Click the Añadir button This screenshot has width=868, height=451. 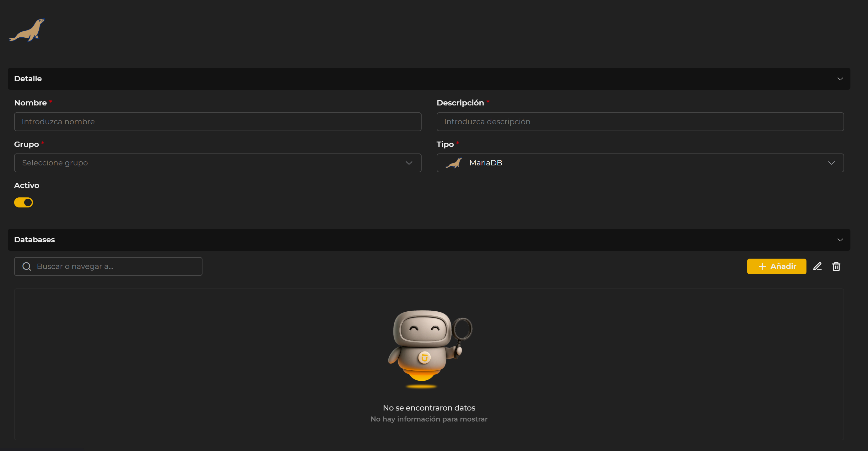777,266
